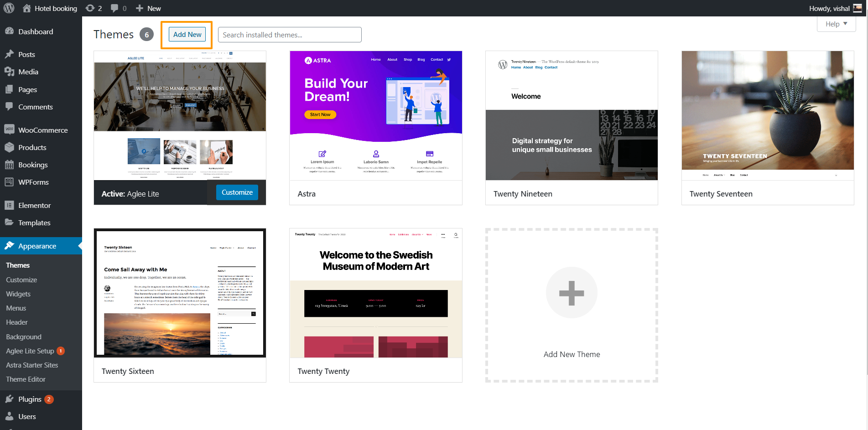Select Themes in Appearance submenu
This screenshot has height=430, width=868.
click(18, 265)
